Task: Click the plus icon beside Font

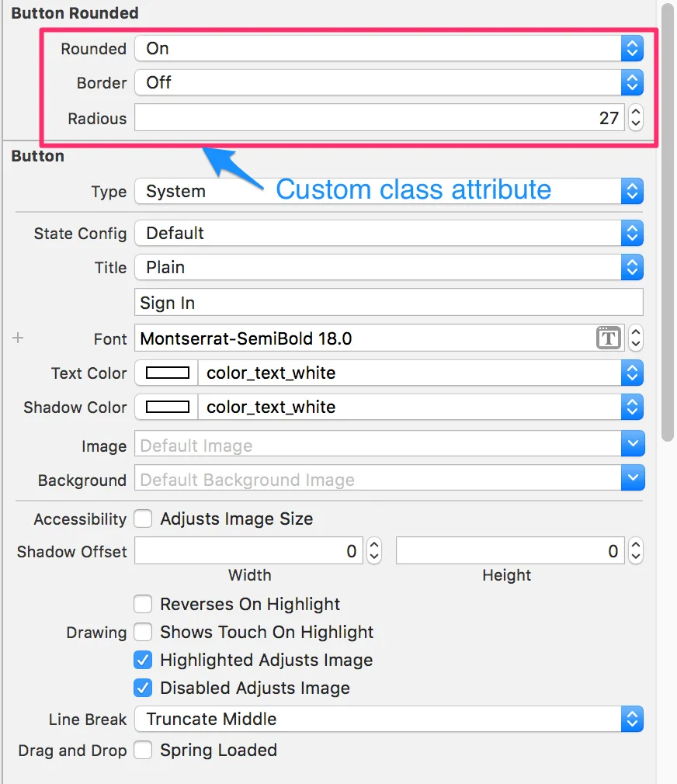Action: [x=19, y=338]
